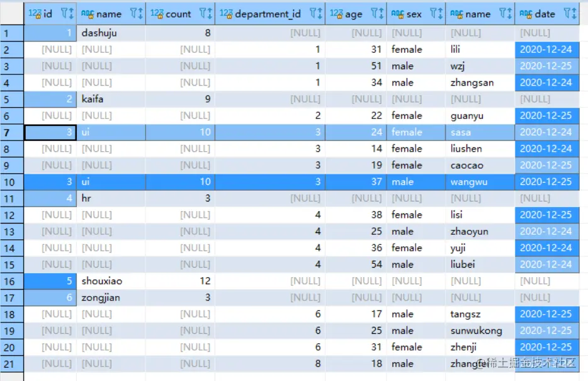
Task: Click the date cell in the guanyu row
Action: coord(547,115)
